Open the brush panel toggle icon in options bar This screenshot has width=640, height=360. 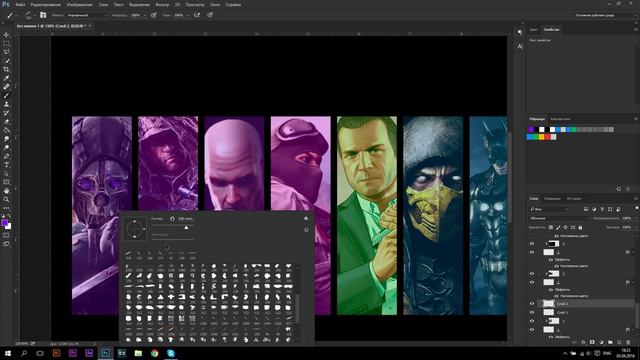43,15
